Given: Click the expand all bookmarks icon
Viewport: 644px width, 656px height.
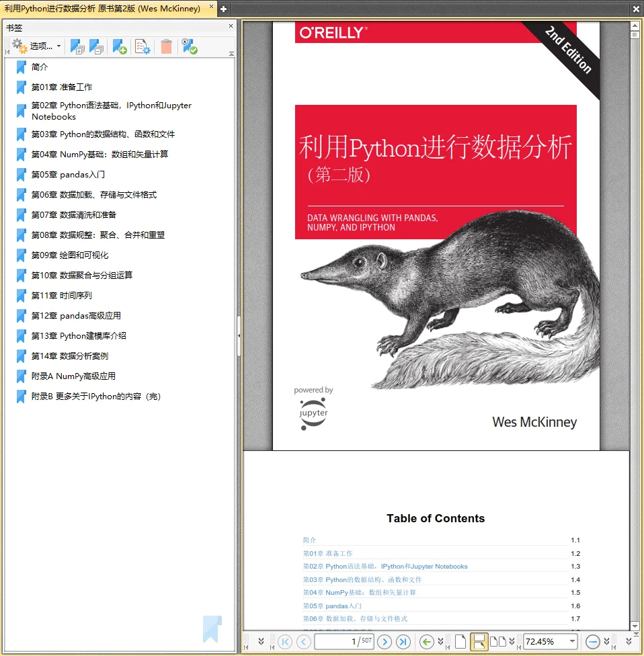Looking at the screenshot, I should click(x=77, y=46).
